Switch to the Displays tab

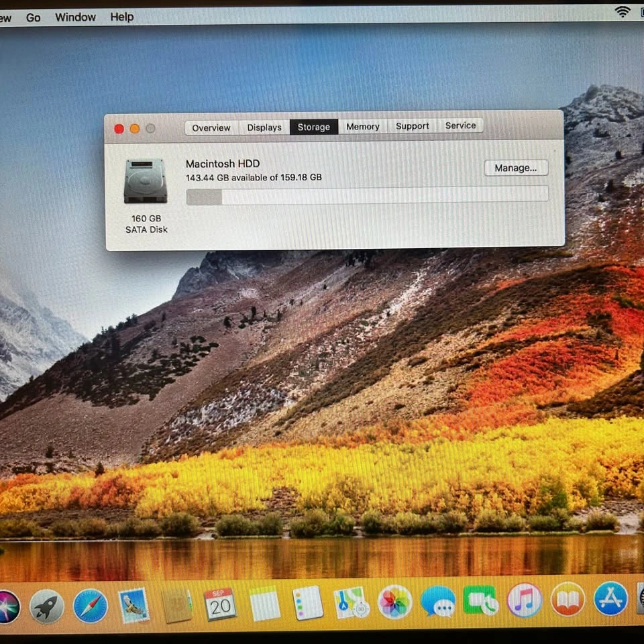[x=264, y=127]
